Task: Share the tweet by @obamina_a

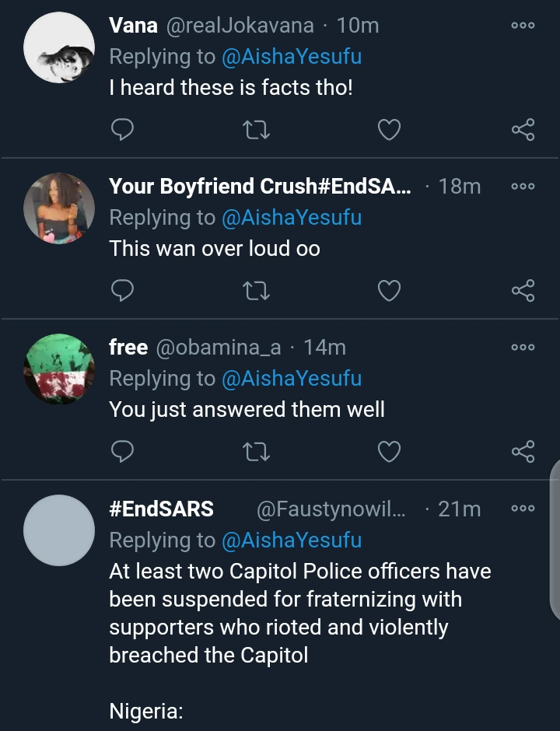Action: 523,451
